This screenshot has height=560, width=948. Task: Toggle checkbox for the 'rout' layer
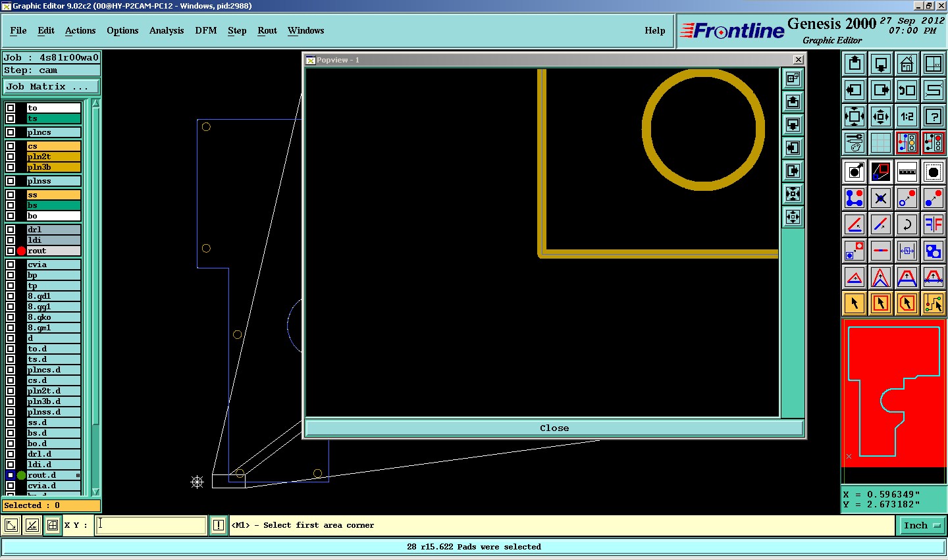(11, 251)
